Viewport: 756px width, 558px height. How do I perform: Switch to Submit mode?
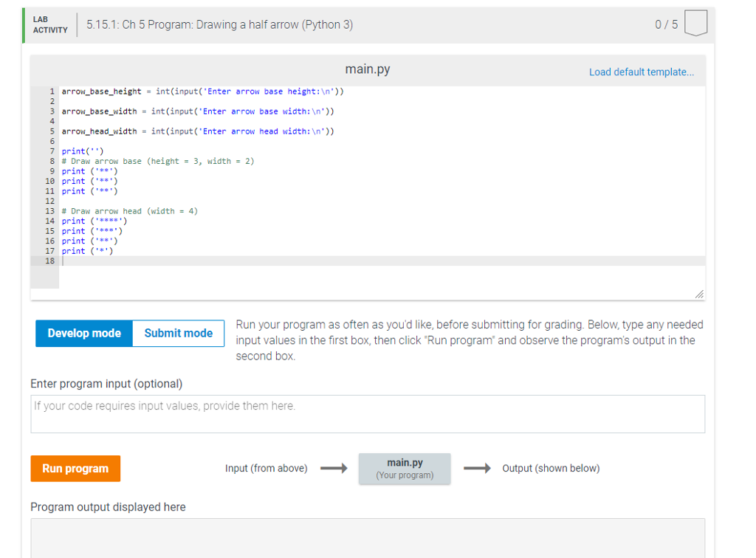178,333
